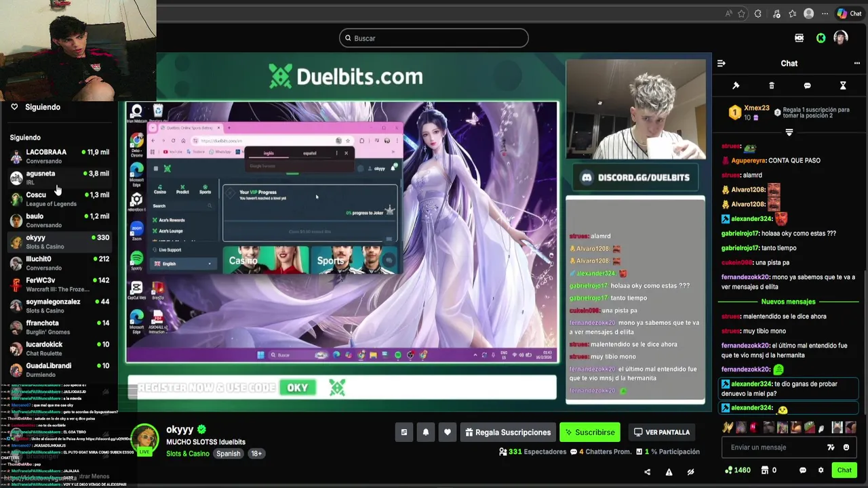The height and width of the screenshot is (488, 868).
Task: Click 331 Espectadores viewer count
Action: tap(532, 451)
